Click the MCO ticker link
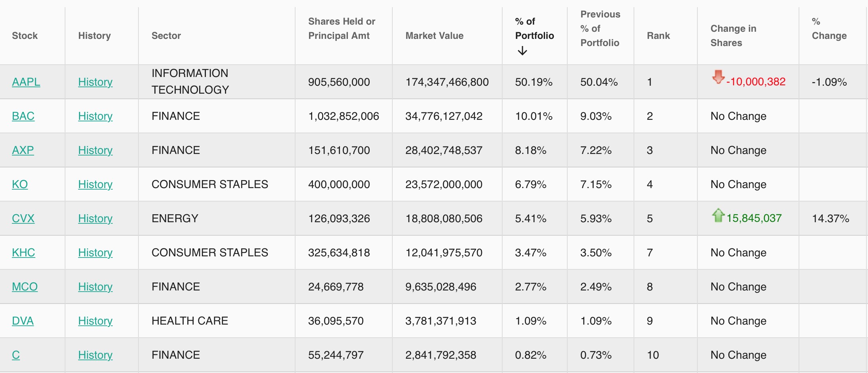Screen dimensions: 868x373 coord(25,286)
